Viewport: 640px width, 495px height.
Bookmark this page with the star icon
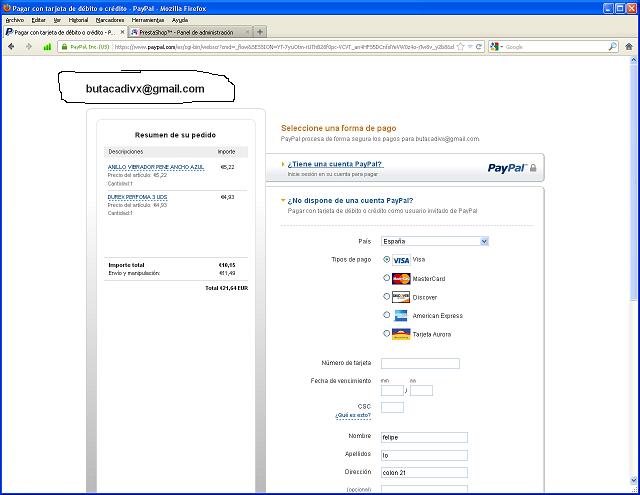click(x=461, y=47)
